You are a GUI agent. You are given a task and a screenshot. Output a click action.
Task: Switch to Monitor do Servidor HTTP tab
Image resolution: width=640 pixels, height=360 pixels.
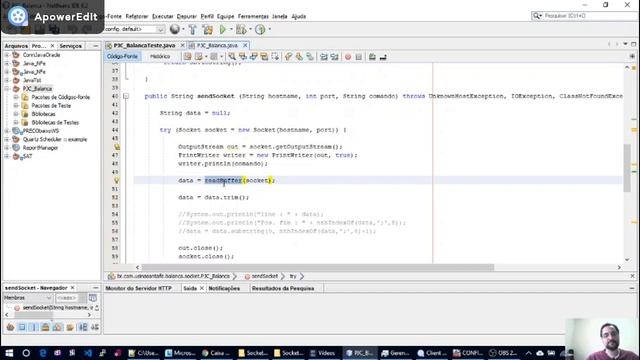click(139, 288)
